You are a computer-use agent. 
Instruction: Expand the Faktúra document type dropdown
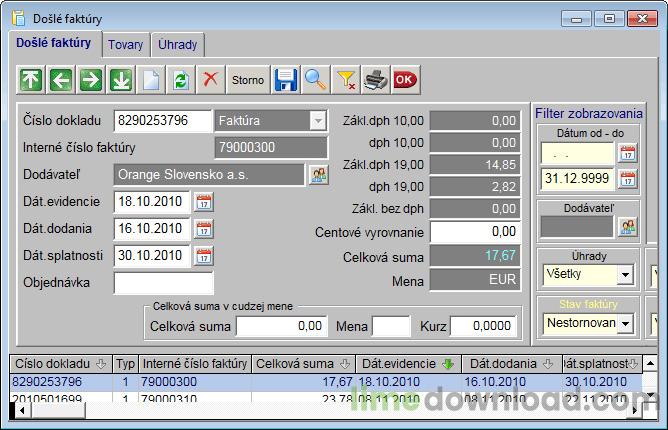[318, 121]
